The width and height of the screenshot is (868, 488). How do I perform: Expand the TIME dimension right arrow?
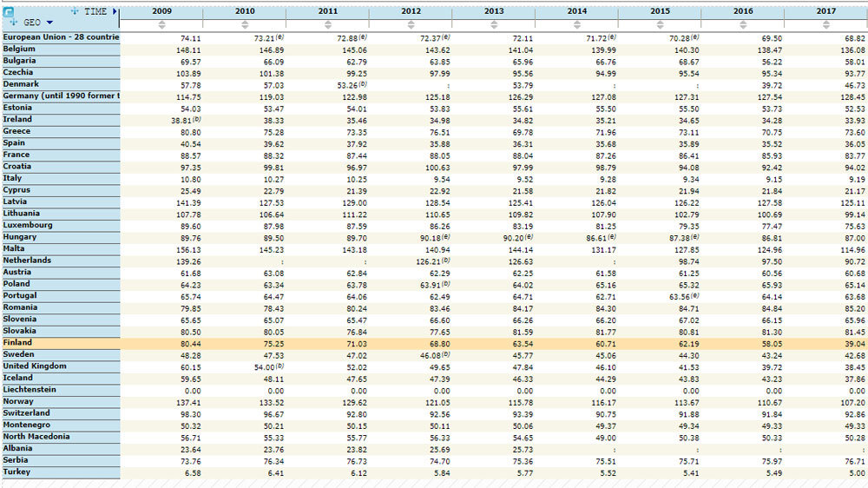(115, 11)
